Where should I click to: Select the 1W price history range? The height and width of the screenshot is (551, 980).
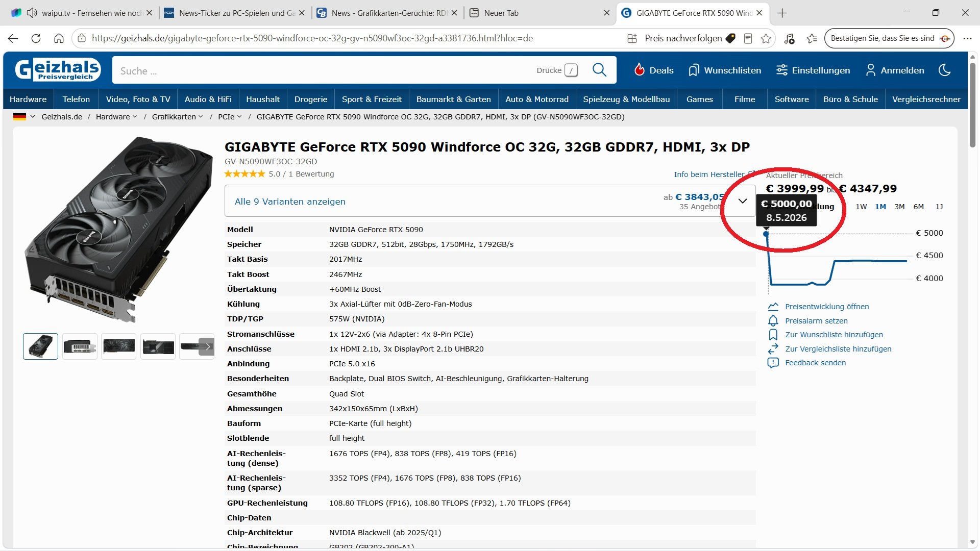coord(861,207)
